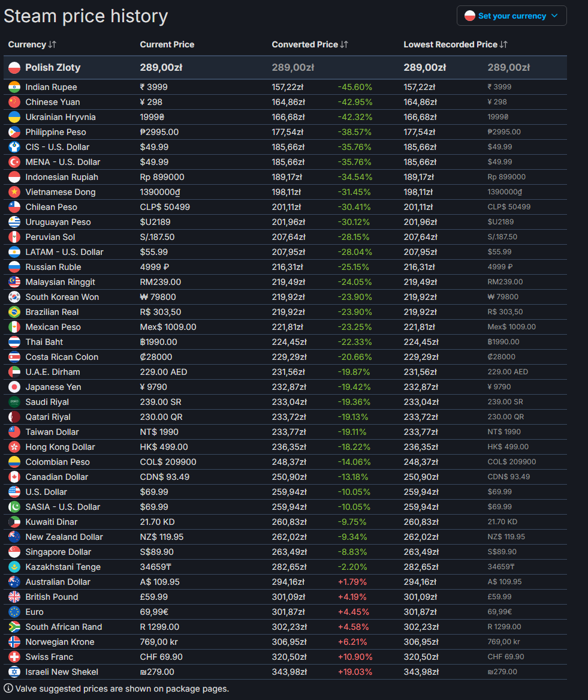Click the Polish Zloty flag icon
This screenshot has height=700, width=588.
coord(14,67)
